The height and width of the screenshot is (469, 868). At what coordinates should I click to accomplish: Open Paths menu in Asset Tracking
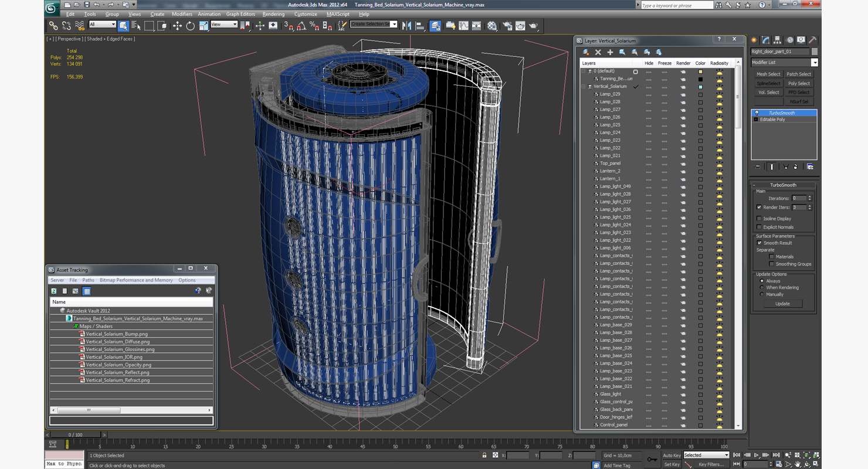[88, 280]
